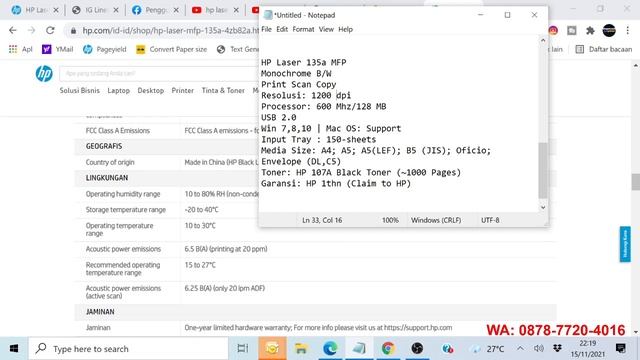This screenshot has width=640, height=360.
Task: Click the Notepad vertical scrollbar thumb
Action: pos(542,170)
